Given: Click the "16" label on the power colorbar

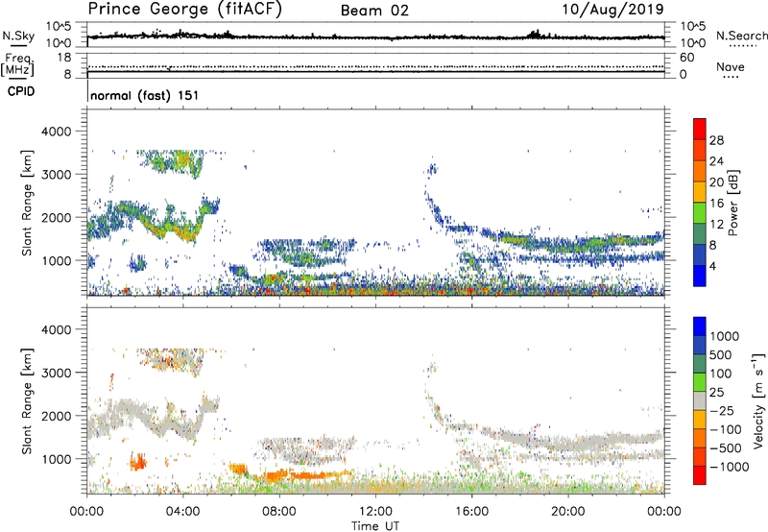Looking at the screenshot, I should tap(716, 204).
